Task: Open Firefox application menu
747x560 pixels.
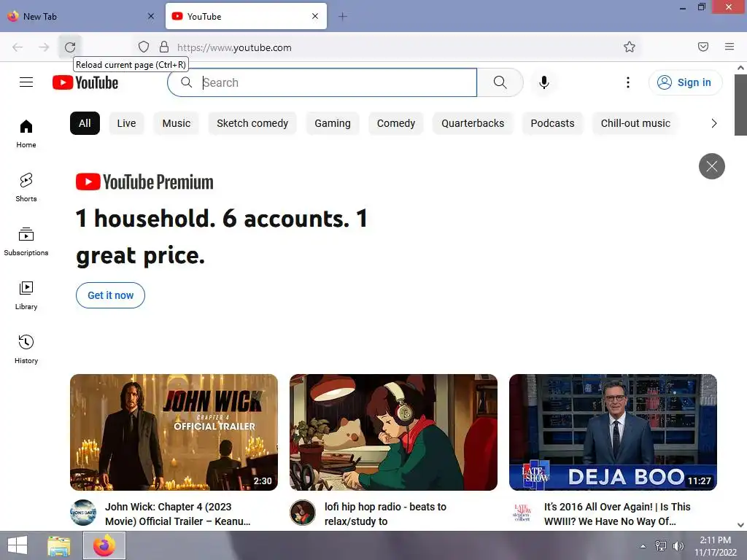Action: coord(729,47)
